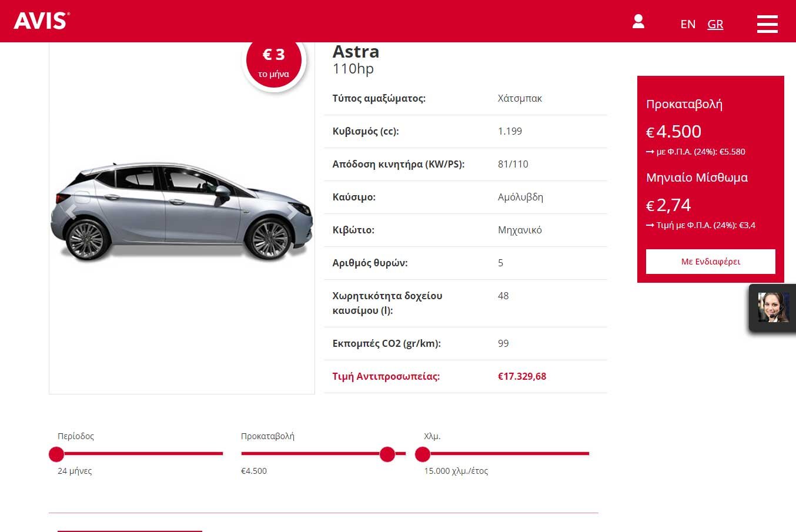Click the €4.500 value under Προκαταβολή slider
This screenshot has width=796, height=532.
coord(254,471)
